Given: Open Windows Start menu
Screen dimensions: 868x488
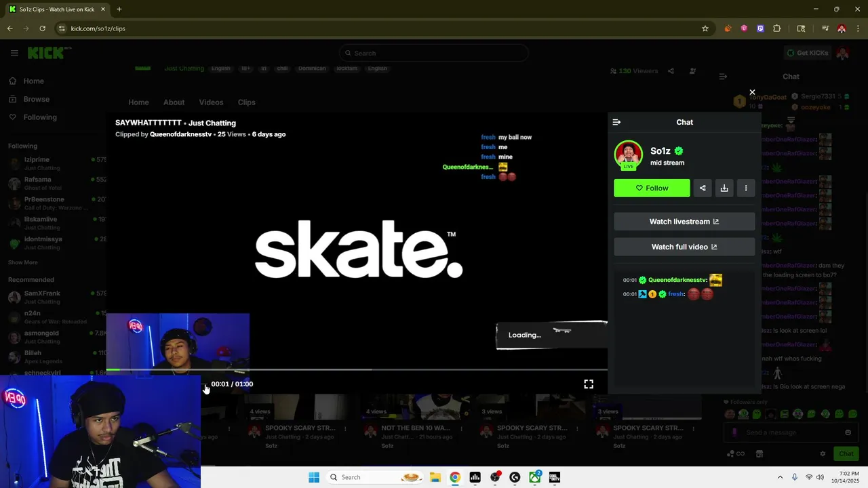Looking at the screenshot, I should point(313,477).
